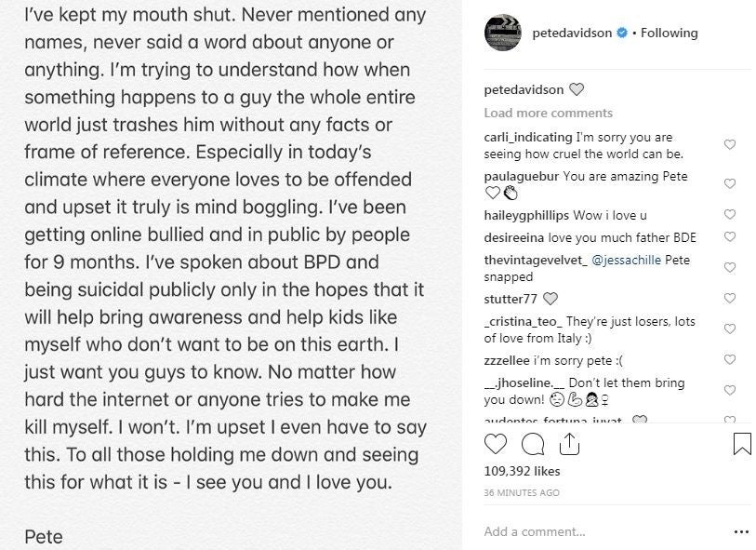Like desireeina's comment heart
756x550 pixels.
(x=730, y=238)
